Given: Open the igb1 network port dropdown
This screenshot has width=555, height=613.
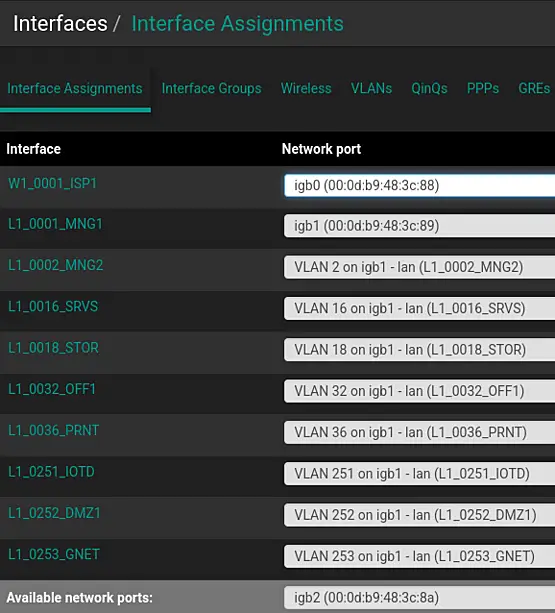Looking at the screenshot, I should click(x=419, y=226).
